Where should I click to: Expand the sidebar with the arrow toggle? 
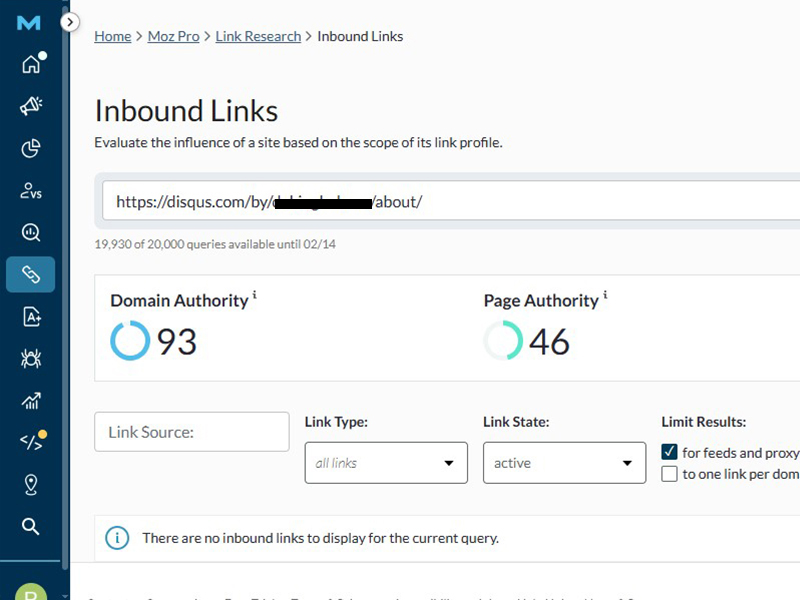[x=70, y=22]
